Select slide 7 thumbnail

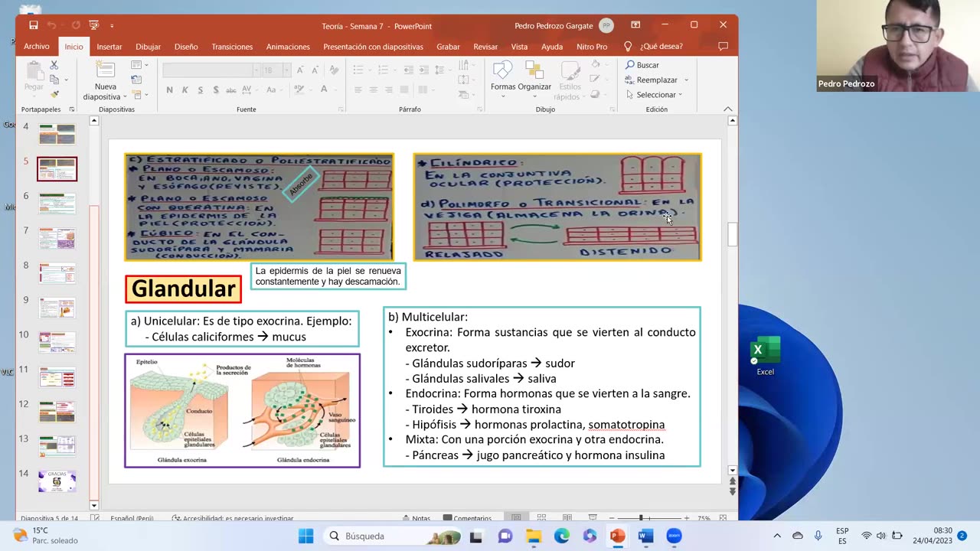click(57, 238)
